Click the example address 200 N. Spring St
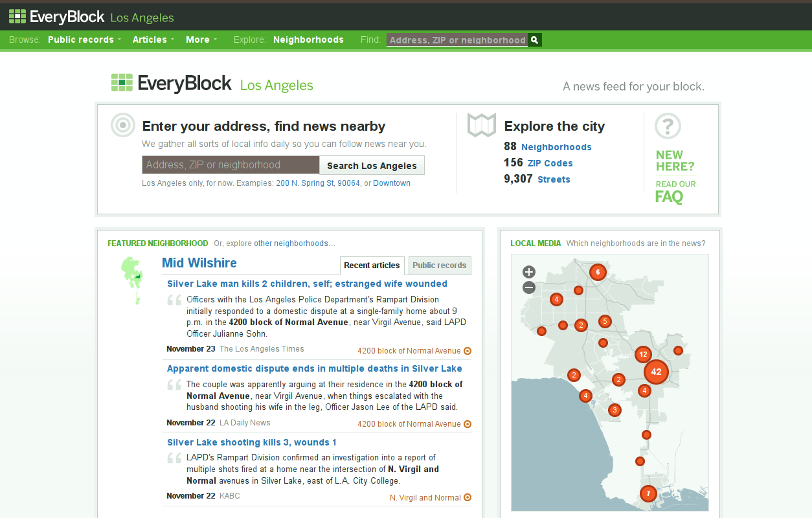 [305, 183]
